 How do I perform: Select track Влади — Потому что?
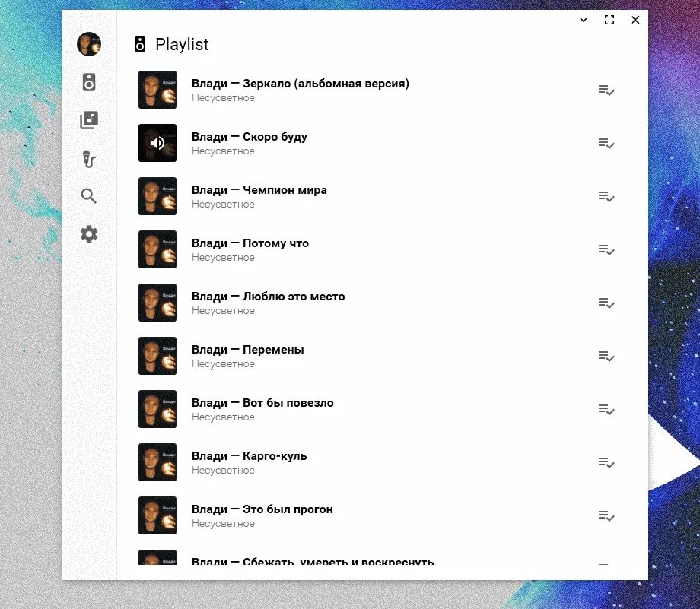[x=250, y=243]
